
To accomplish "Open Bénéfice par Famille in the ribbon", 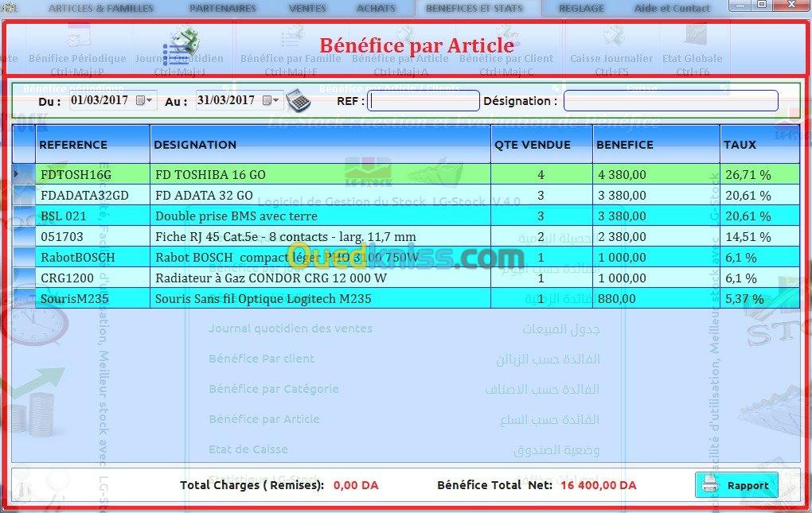I will tap(291, 52).
